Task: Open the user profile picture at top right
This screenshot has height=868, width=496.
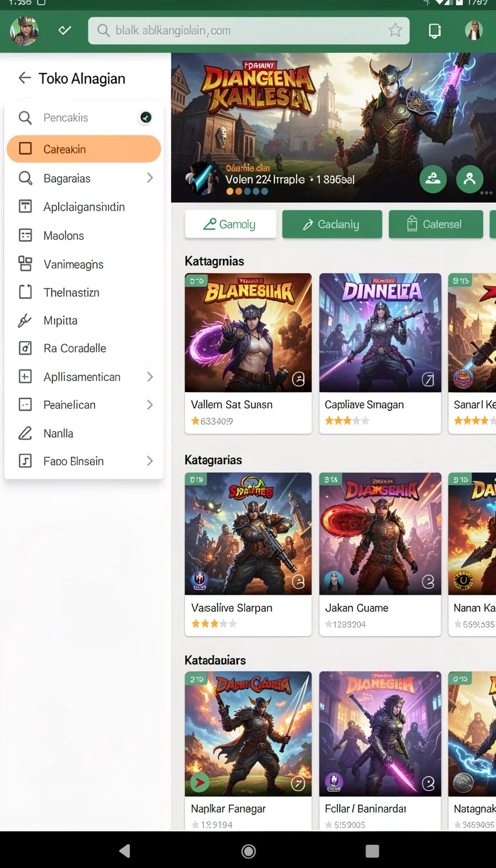Action: (x=474, y=30)
